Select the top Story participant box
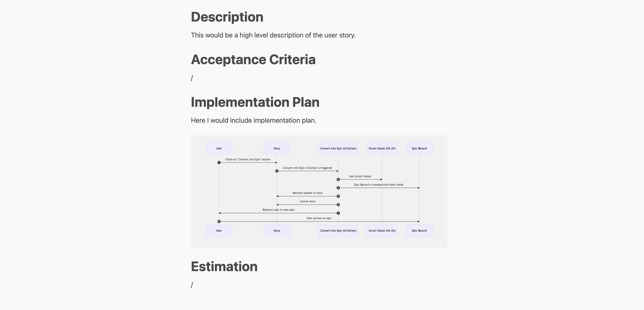 click(277, 148)
